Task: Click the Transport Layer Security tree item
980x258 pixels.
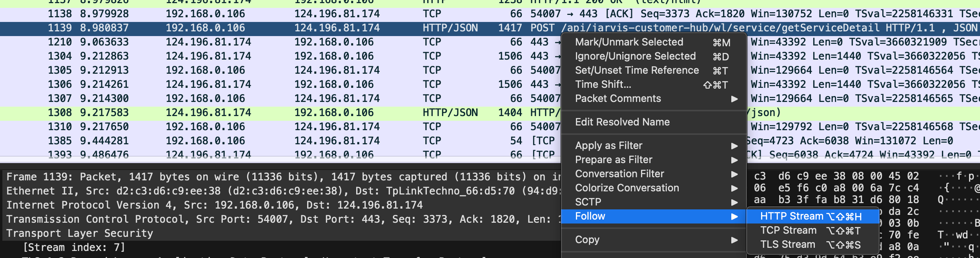Action: coord(80,233)
